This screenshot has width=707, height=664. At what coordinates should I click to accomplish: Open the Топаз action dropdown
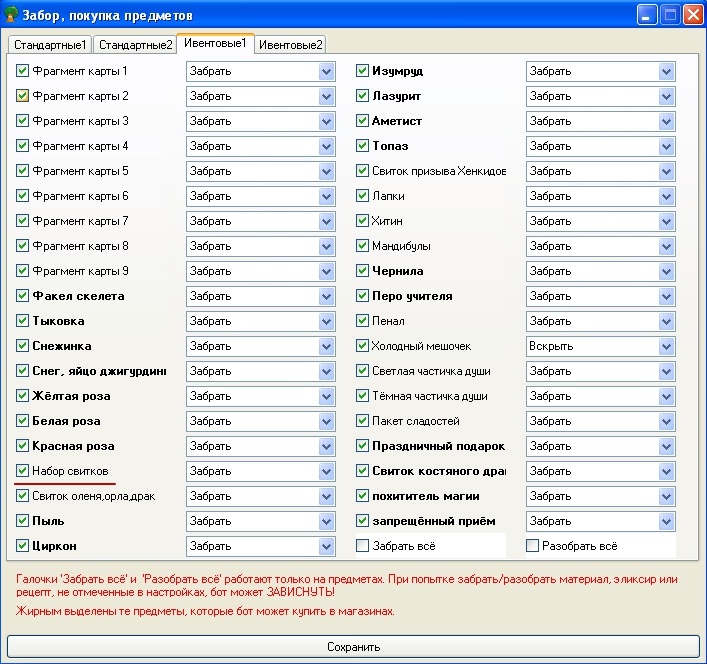[666, 146]
